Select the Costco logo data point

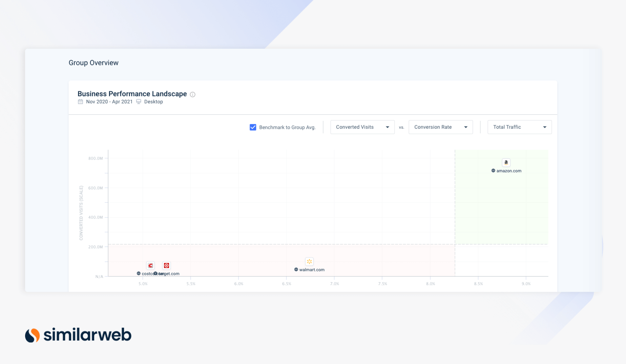(150, 265)
